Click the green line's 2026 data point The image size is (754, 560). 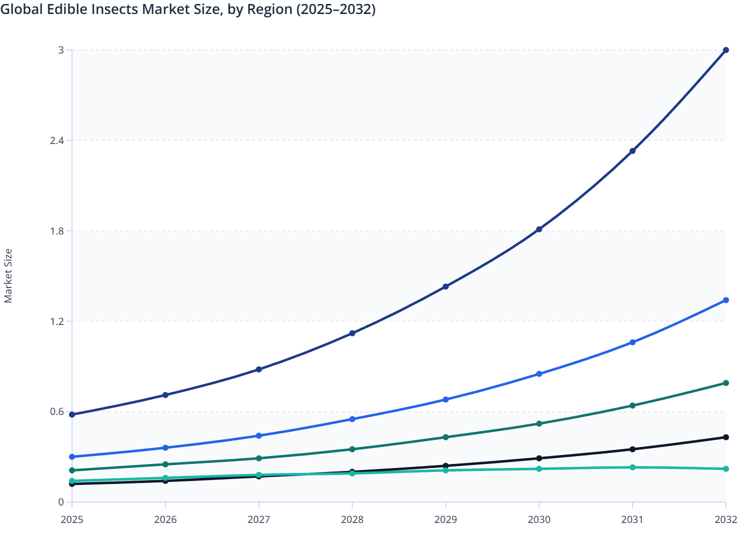(165, 464)
